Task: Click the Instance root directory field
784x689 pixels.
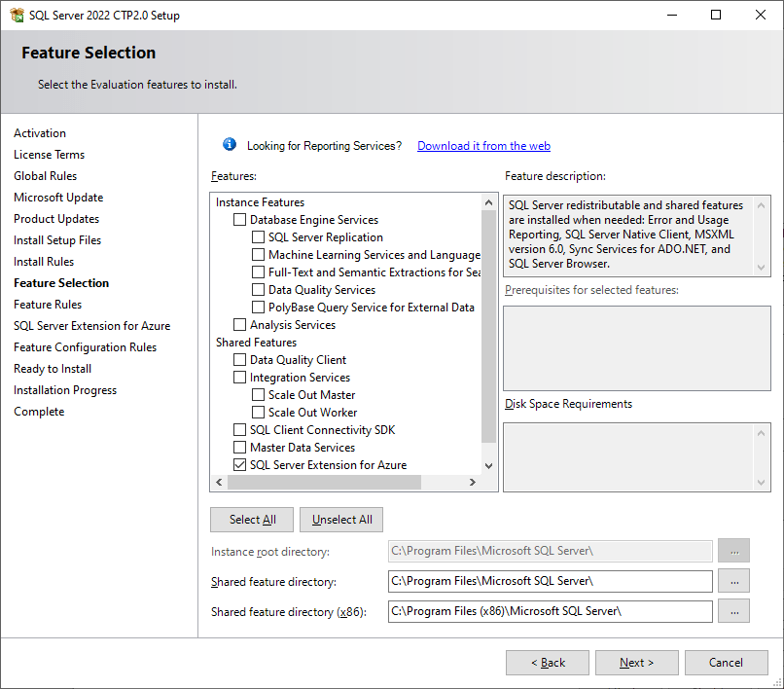Action: (x=551, y=552)
